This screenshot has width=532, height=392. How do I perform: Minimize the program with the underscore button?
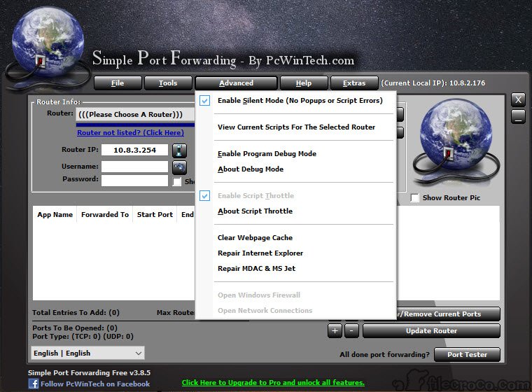518,116
